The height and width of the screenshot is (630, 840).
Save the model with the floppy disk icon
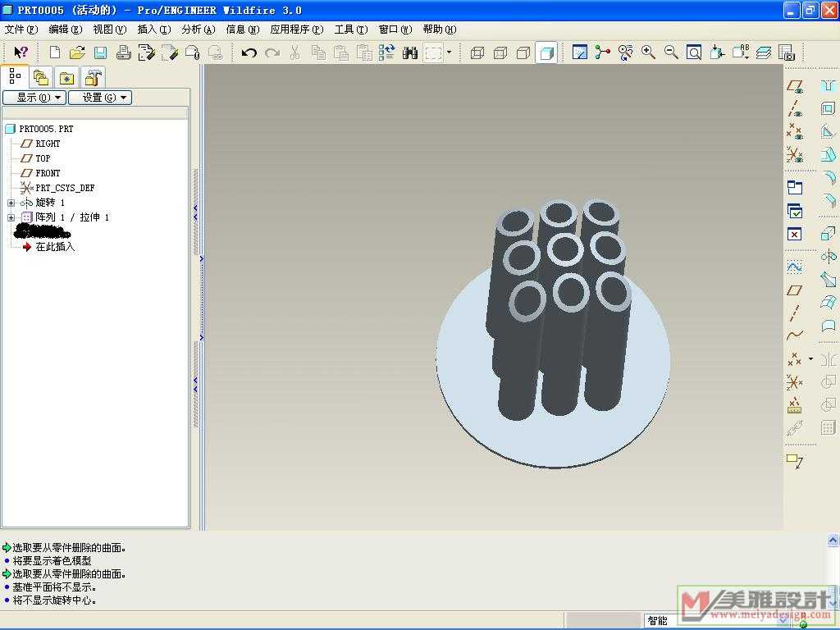pyautogui.click(x=100, y=52)
